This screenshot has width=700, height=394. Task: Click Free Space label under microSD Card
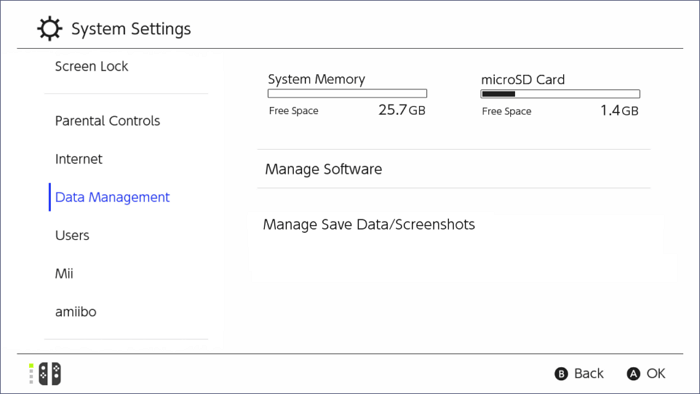[x=506, y=111]
